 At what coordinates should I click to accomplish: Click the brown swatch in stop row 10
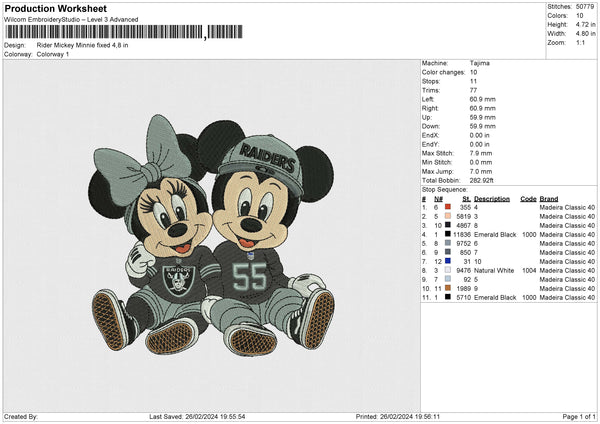pos(448,288)
